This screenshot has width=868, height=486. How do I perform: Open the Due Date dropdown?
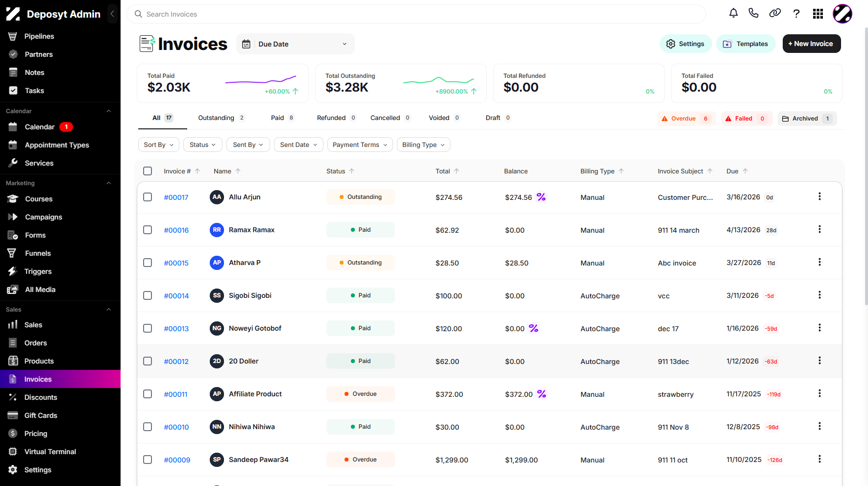pos(296,44)
